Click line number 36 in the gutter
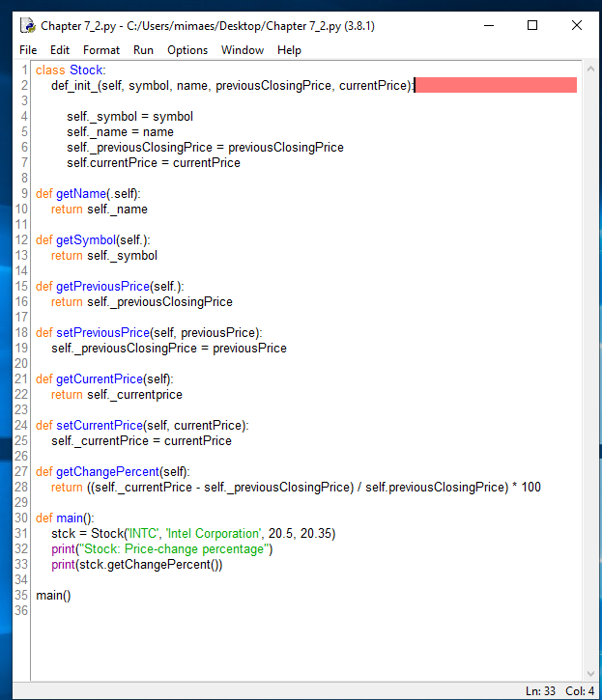This screenshot has height=700, width=602. tap(21, 611)
